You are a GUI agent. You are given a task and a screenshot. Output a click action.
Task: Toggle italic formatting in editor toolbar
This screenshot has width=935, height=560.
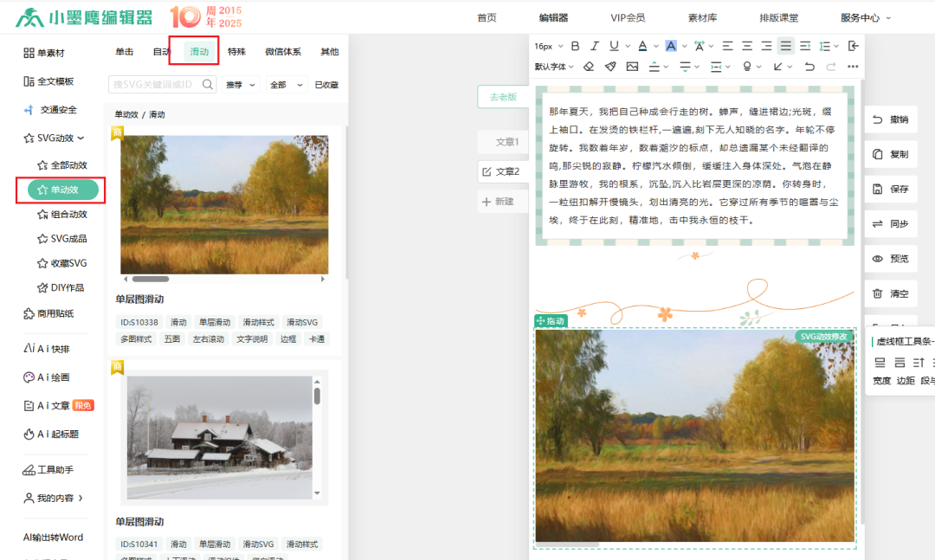594,46
